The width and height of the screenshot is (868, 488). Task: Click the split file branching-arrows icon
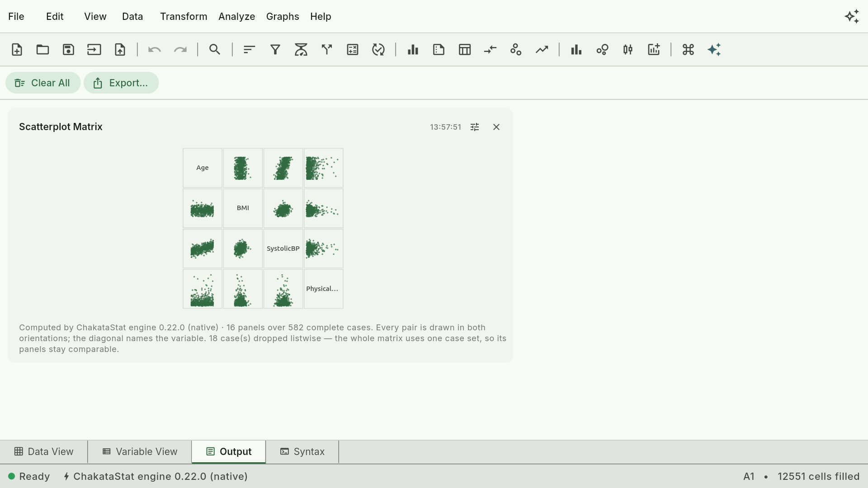point(327,50)
